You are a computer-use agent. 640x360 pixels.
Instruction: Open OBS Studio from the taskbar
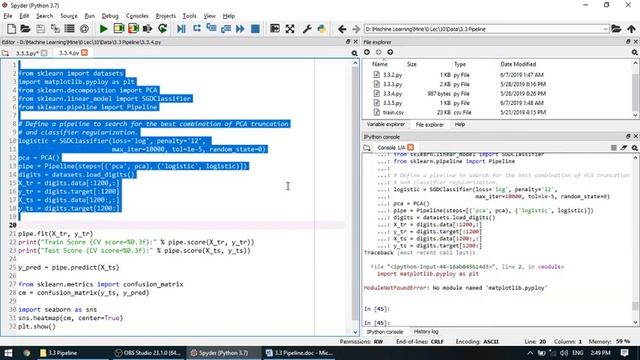pyautogui.click(x=147, y=353)
